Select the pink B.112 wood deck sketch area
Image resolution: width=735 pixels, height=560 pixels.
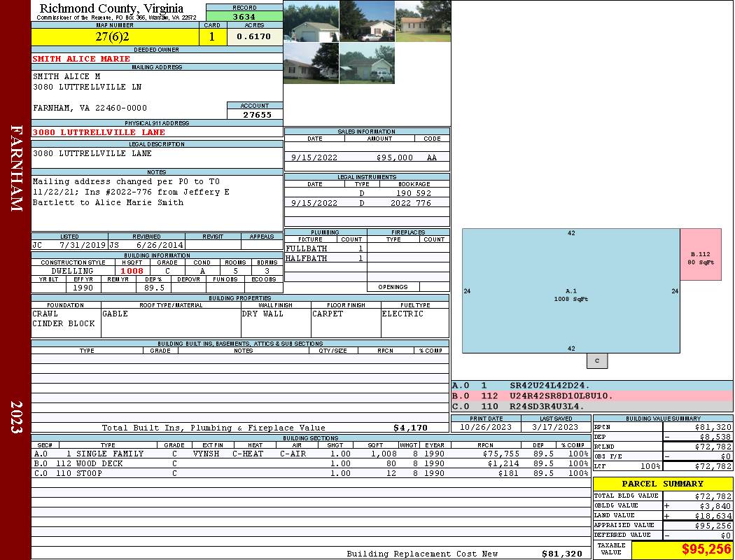pos(701,254)
